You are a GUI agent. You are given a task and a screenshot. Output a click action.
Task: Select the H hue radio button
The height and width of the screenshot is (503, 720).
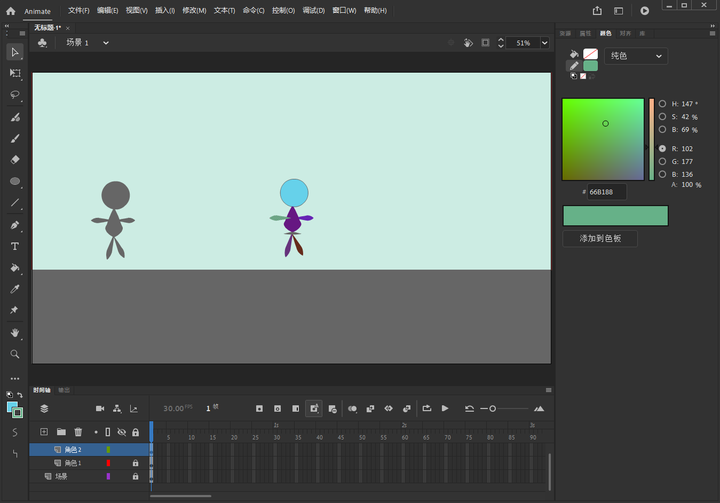pos(662,104)
